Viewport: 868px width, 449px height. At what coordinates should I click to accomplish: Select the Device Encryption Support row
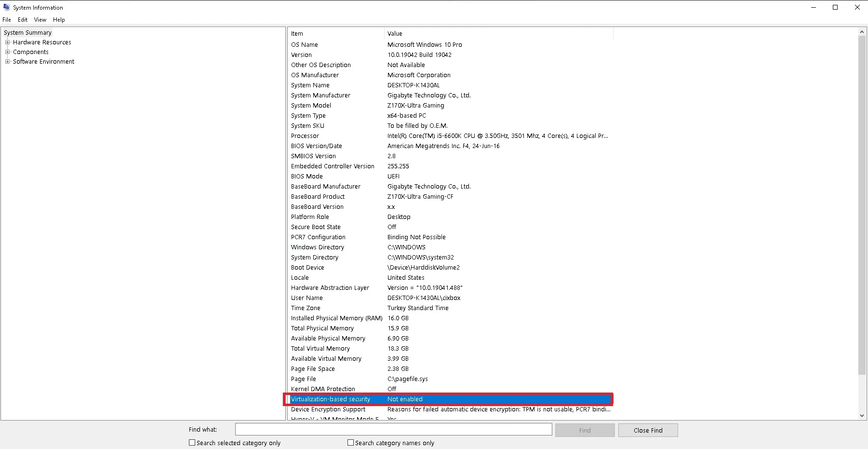(x=451, y=409)
